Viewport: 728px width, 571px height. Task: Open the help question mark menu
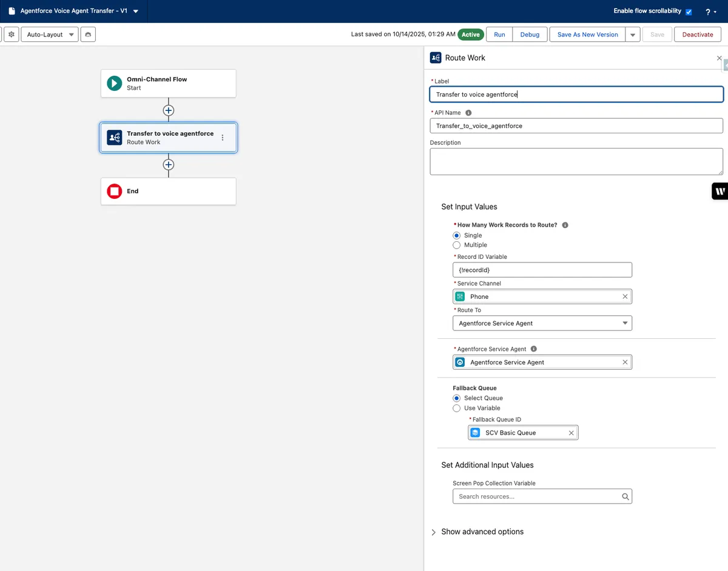(710, 12)
